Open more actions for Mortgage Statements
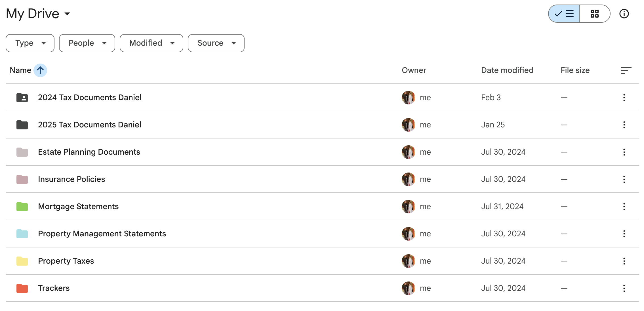 coord(624,207)
